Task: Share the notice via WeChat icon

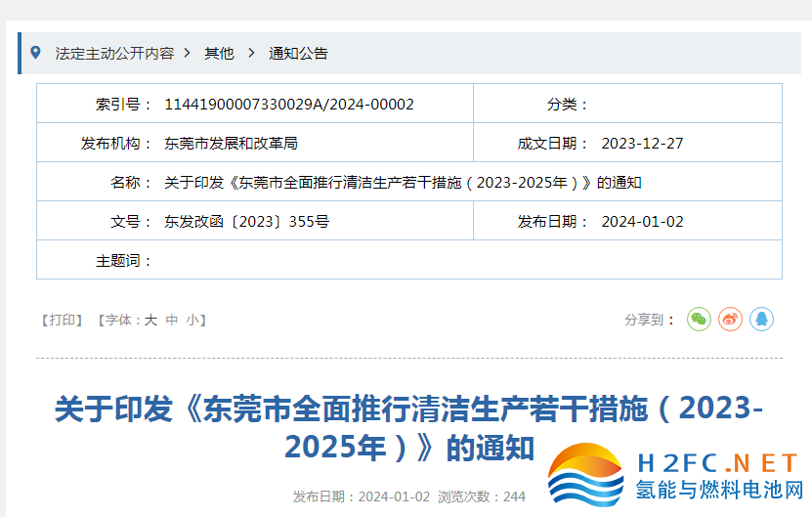Action: click(x=699, y=319)
